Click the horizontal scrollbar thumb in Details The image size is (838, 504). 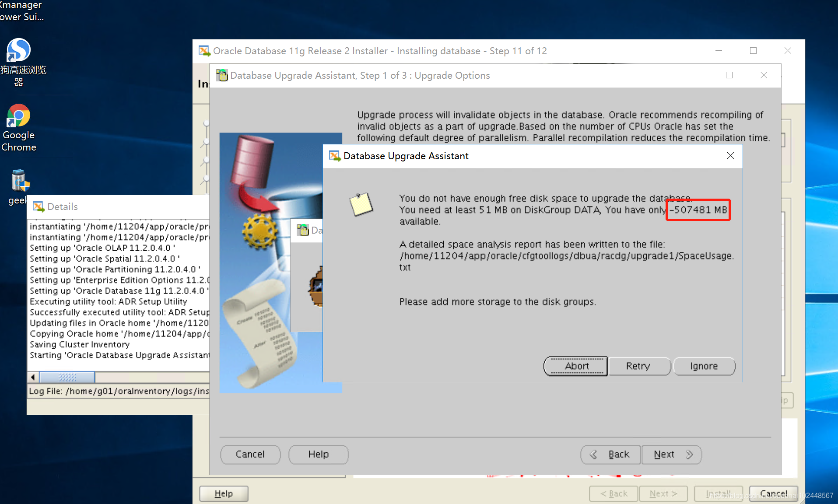point(67,377)
